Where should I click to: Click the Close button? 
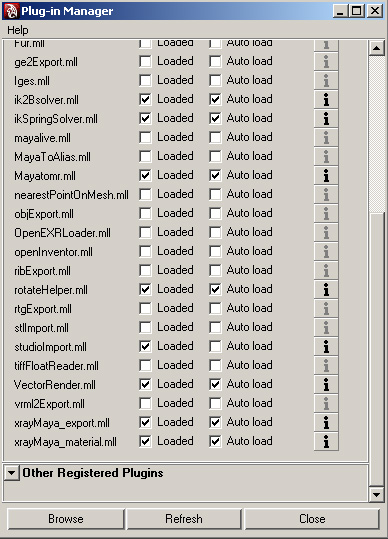pyautogui.click(x=312, y=519)
